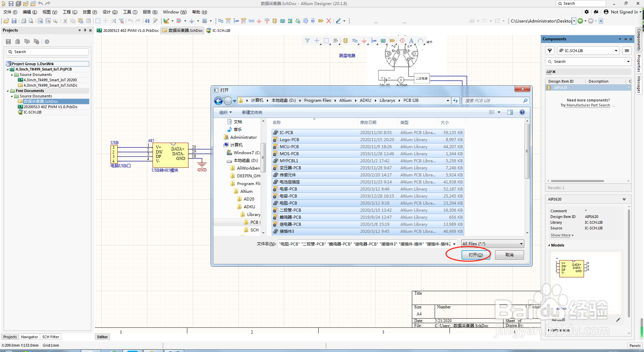Open the Components panel hamburger menu
This screenshot has width=644, height=352.
click(x=627, y=51)
